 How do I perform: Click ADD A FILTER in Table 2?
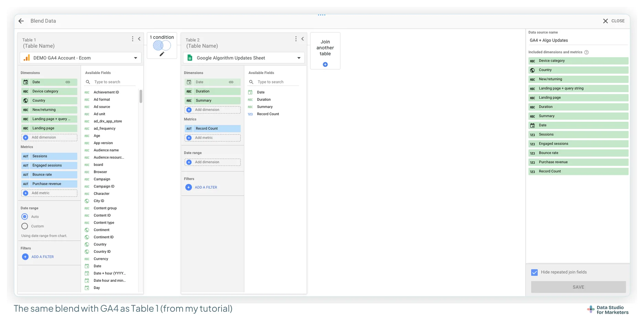click(x=201, y=187)
